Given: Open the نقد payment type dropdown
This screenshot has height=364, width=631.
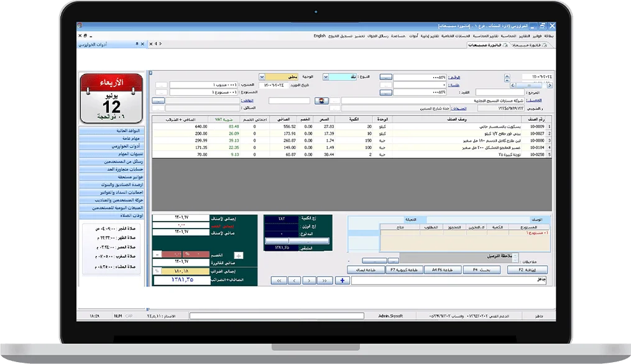Looking at the screenshot, I should [326, 76].
